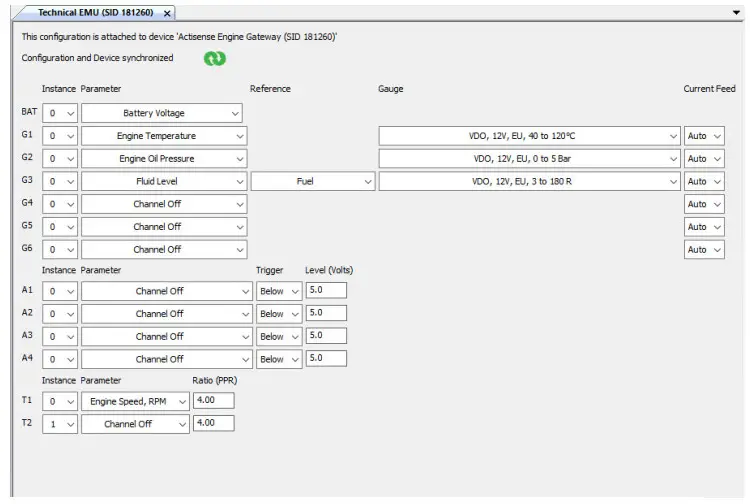Open A4 Below trigger dropdown

[279, 359]
